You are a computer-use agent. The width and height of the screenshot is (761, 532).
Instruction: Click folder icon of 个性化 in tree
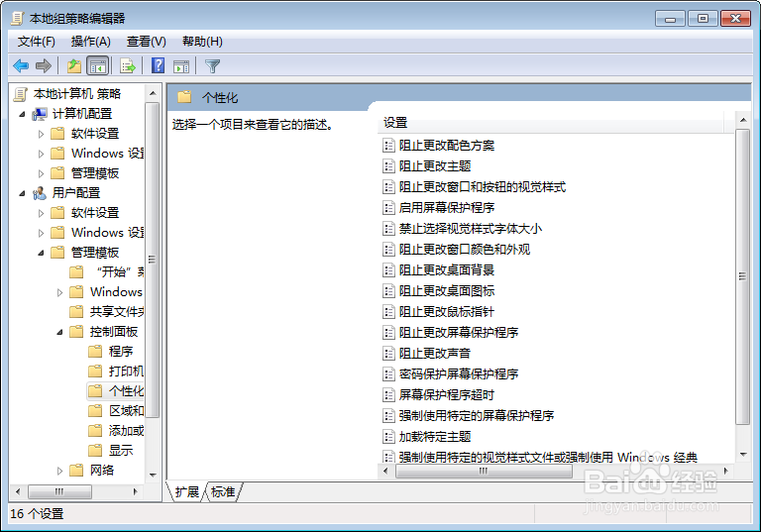[95, 390]
